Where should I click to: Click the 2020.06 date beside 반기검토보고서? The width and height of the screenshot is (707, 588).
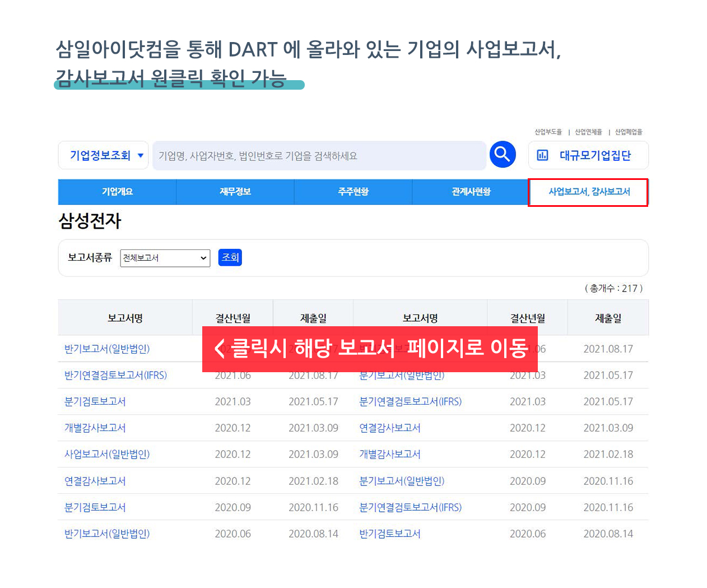click(x=528, y=534)
